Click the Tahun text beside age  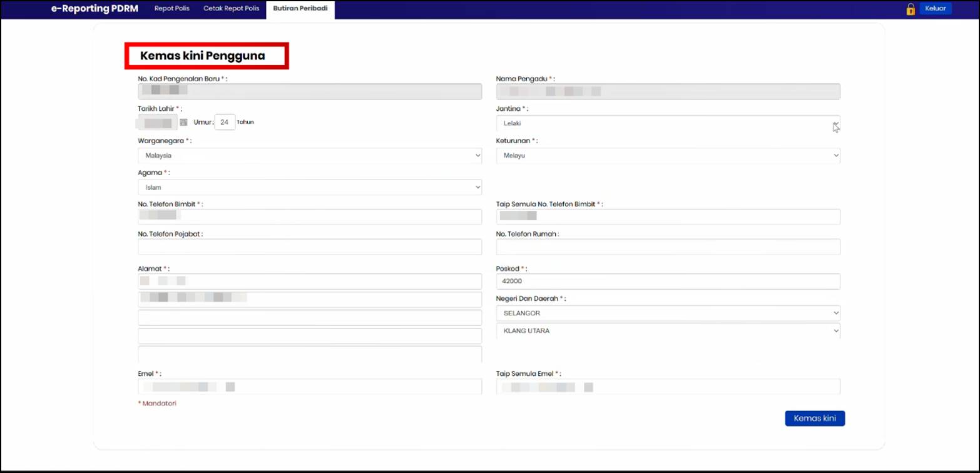point(245,122)
